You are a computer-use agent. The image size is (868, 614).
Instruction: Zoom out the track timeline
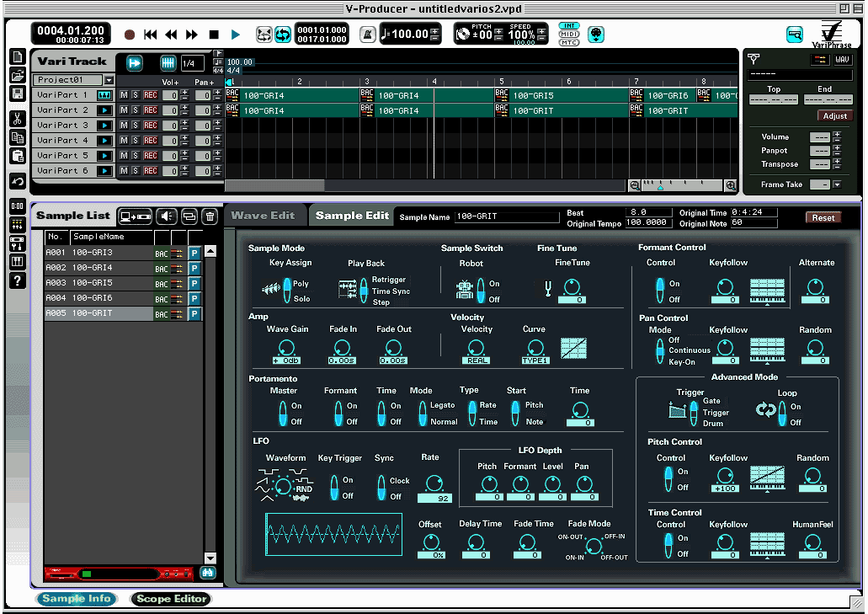click(635, 186)
